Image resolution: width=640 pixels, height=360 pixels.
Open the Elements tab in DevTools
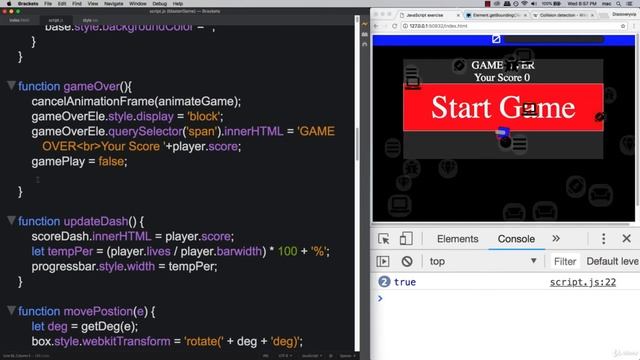coord(458,239)
